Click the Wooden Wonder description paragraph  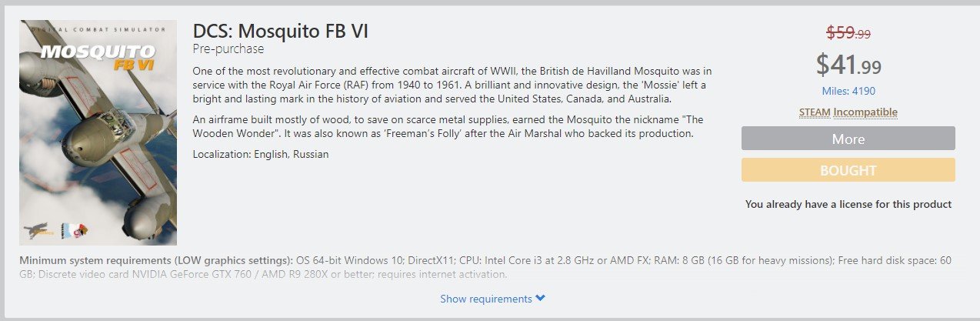[448, 126]
